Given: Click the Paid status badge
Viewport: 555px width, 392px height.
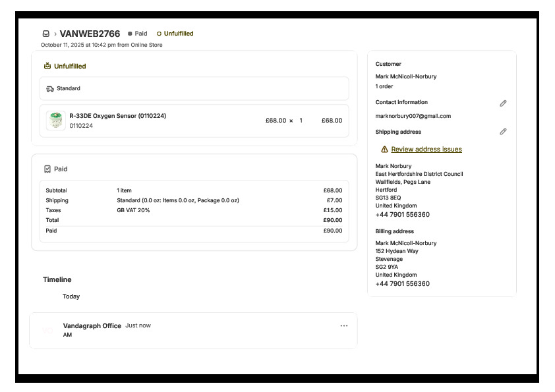Looking at the screenshot, I should pyautogui.click(x=138, y=34).
